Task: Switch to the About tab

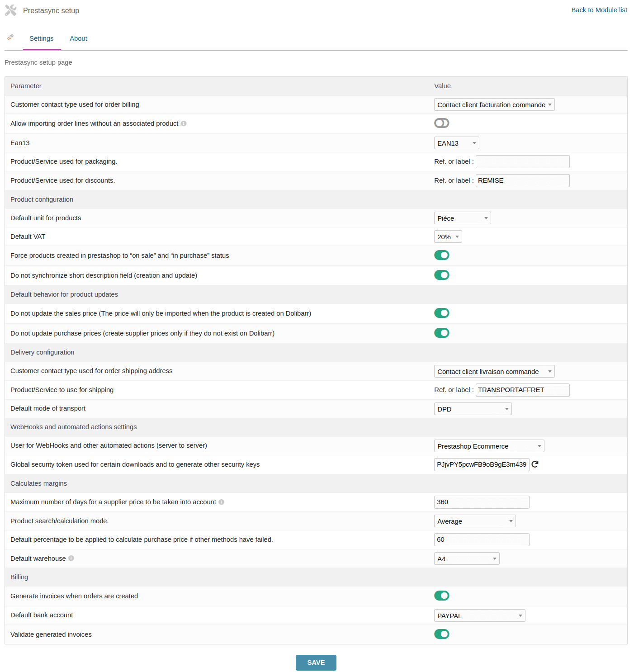Action: coord(78,38)
